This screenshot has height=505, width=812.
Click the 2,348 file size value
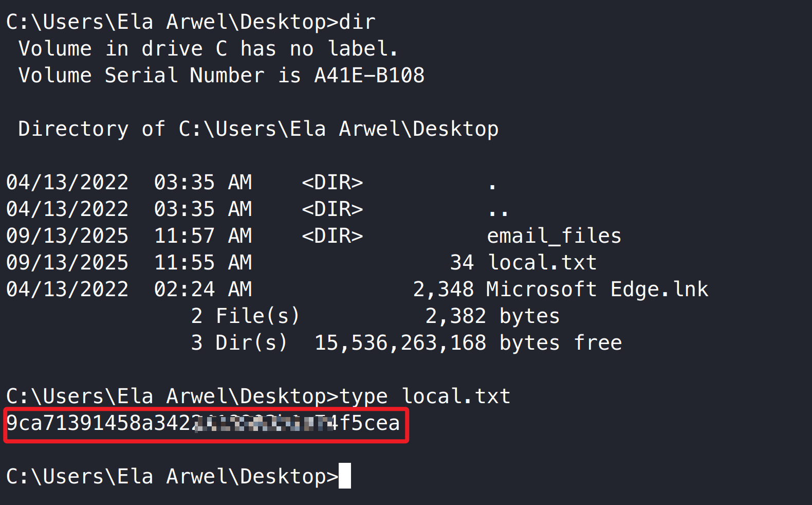coord(443,290)
